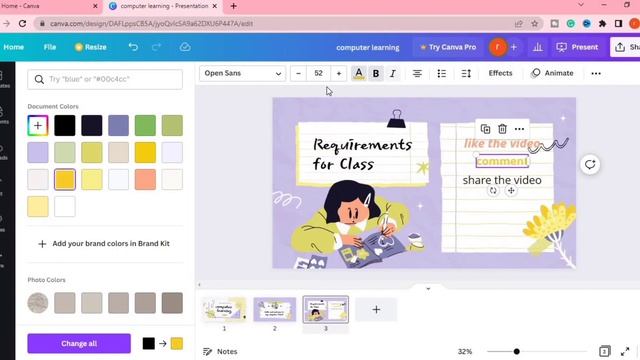The width and height of the screenshot is (640, 360).
Task: Reload the browser page
Action: coord(23,24)
